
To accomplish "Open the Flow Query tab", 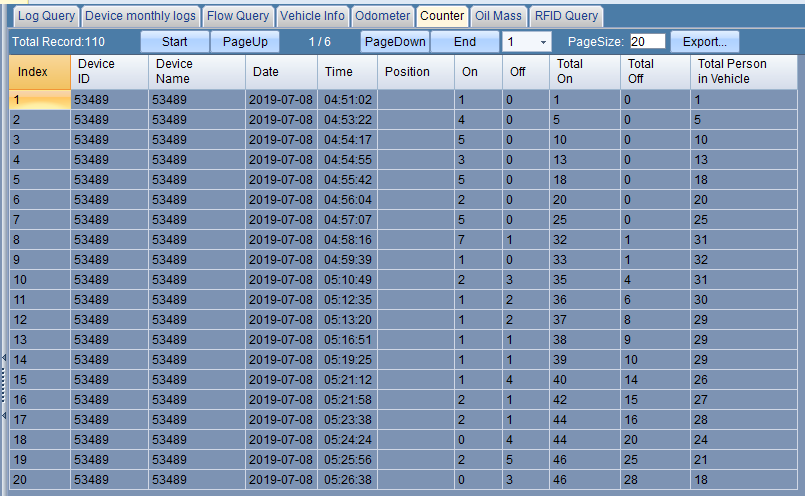I will pyautogui.click(x=238, y=16).
